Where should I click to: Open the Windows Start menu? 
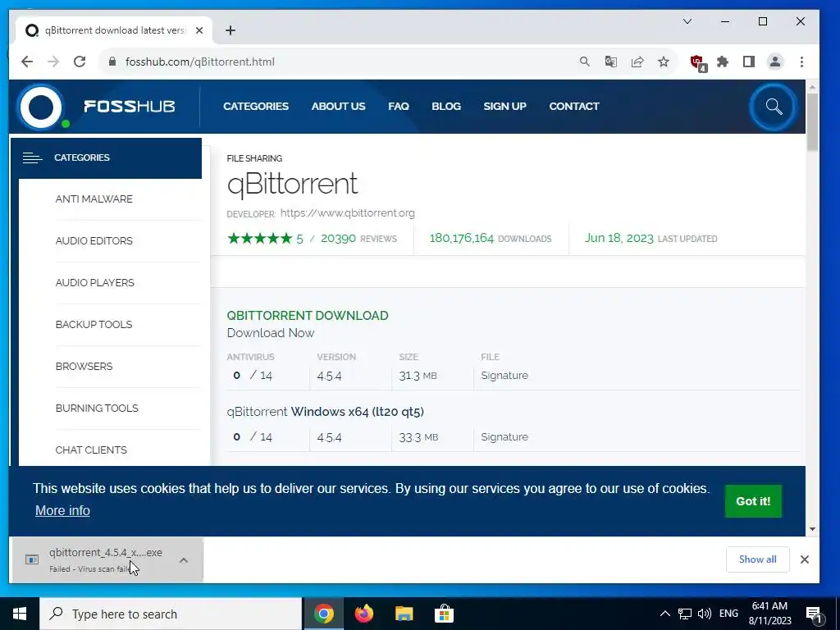coord(20,614)
